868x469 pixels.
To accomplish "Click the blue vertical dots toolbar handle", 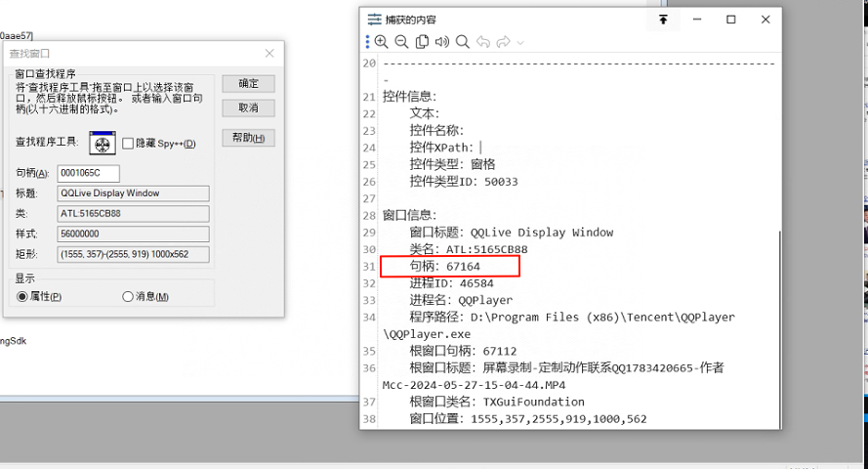I will [x=367, y=42].
